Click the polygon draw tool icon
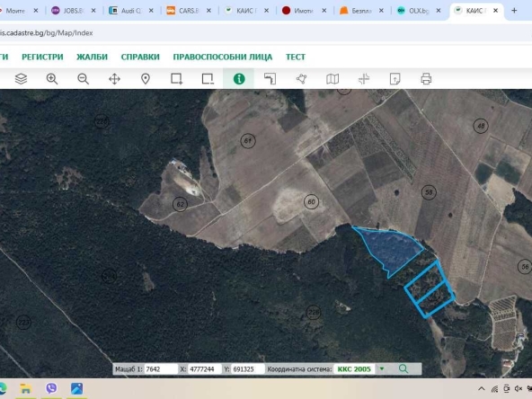Viewport: 532px width, 399px height. [x=301, y=79]
